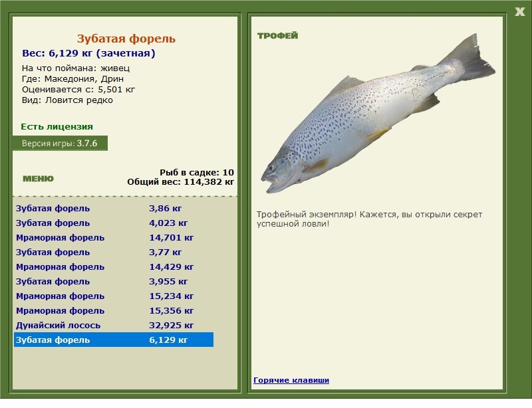Click the Рыб в садке count text
Image resolution: width=532 pixels, height=408 pixels.
(197, 172)
